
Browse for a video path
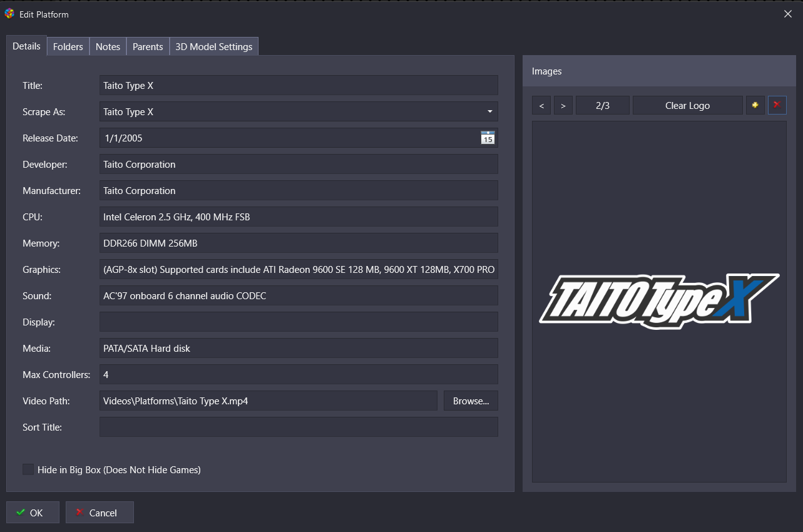pos(471,401)
